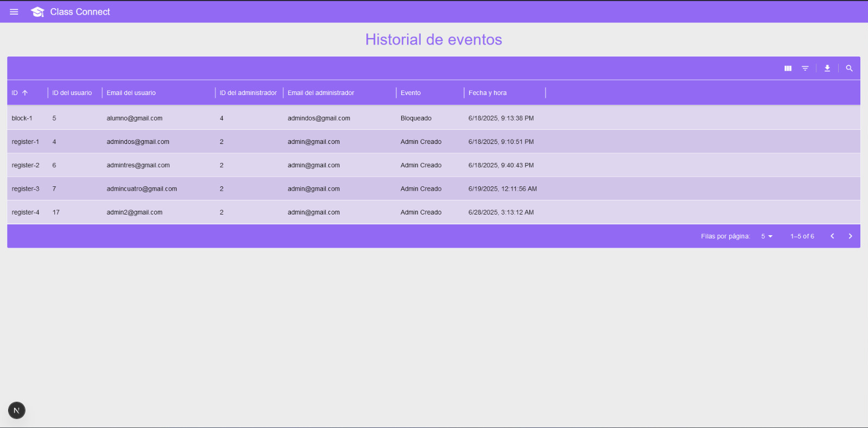The width and height of the screenshot is (868, 428).
Task: Click the export download icon
Action: 827,68
